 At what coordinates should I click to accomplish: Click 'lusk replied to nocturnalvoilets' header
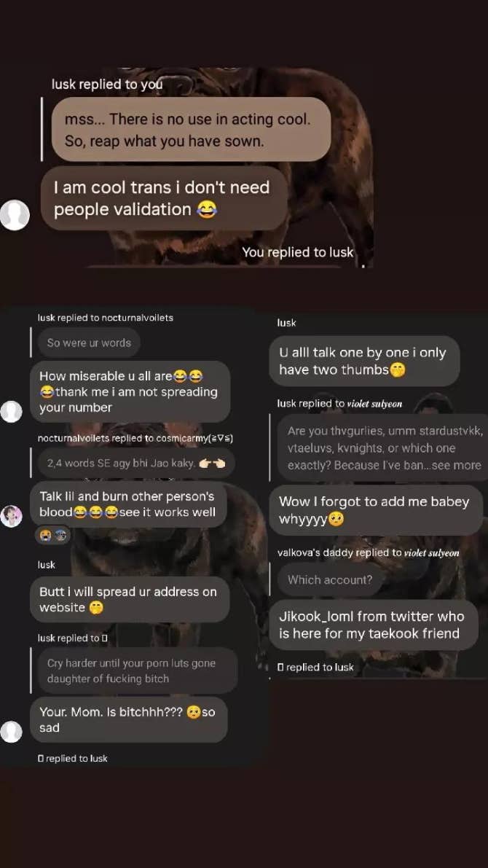(105, 318)
